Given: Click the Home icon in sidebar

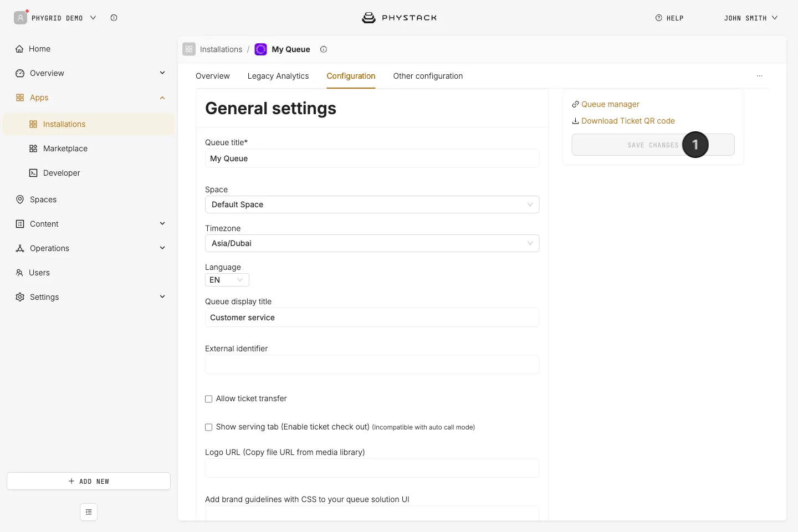Looking at the screenshot, I should tap(20, 49).
